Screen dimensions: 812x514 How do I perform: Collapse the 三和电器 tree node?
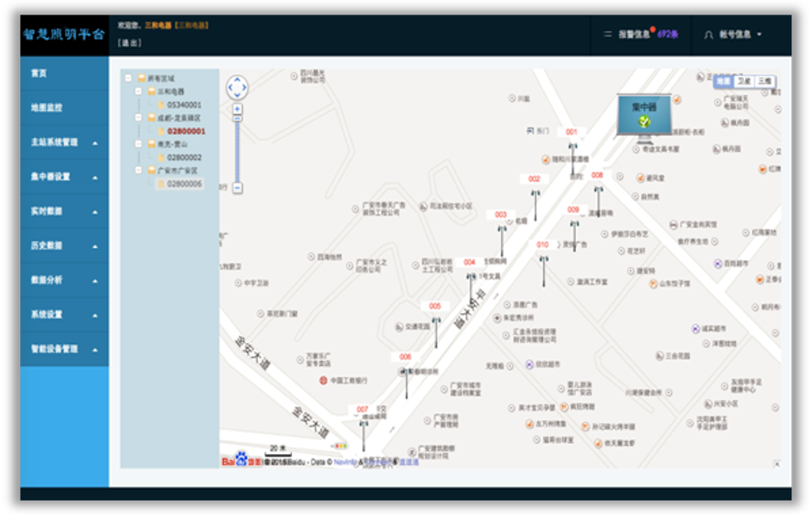click(x=138, y=91)
